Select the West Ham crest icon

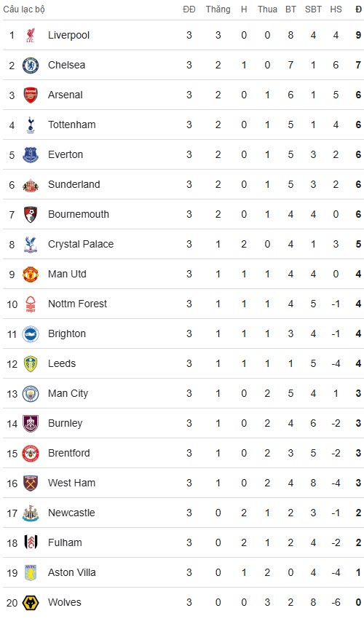[x=31, y=483]
